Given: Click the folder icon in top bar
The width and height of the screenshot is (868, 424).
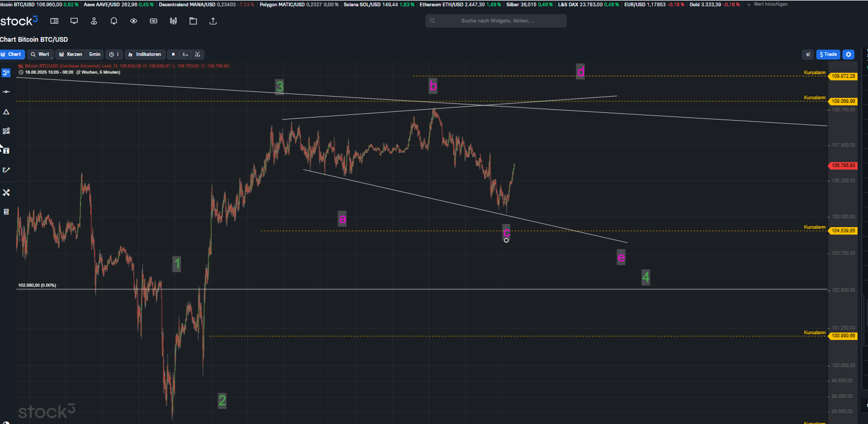Looking at the screenshot, I should tap(193, 21).
